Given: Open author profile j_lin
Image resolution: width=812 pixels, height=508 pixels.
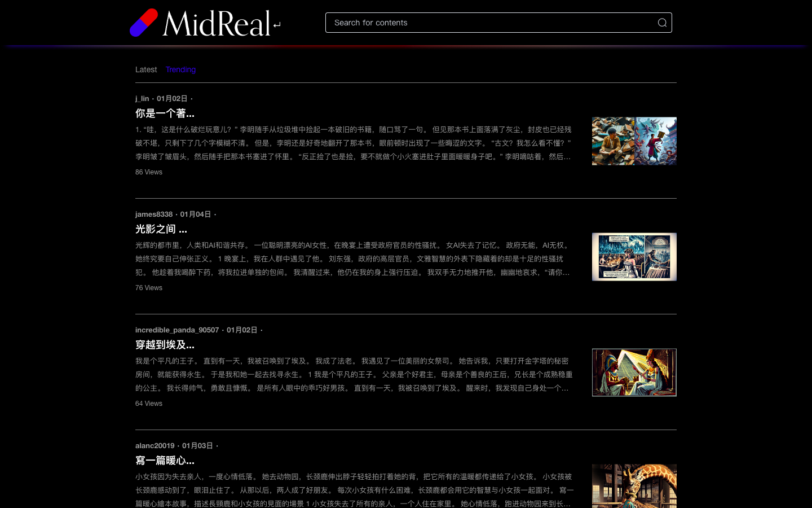Looking at the screenshot, I should 142,98.
